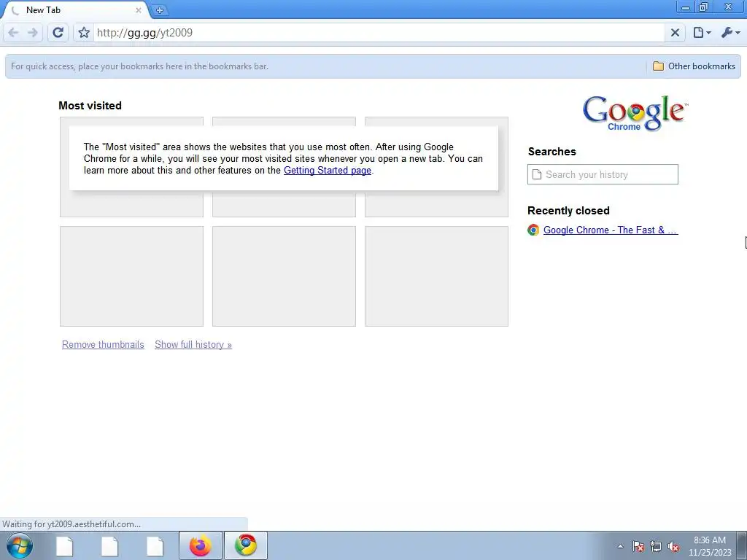747x560 pixels.
Task: Go back using the back arrow
Action: point(13,33)
